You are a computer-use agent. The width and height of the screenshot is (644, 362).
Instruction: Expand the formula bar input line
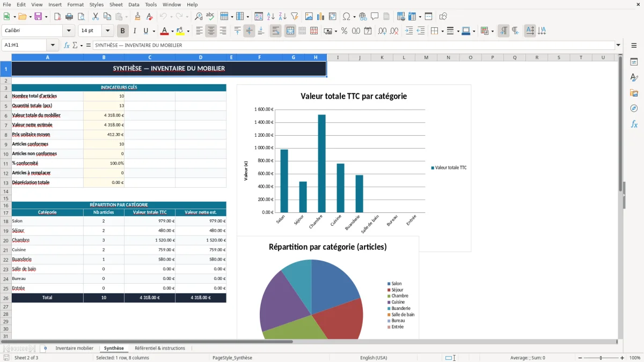pyautogui.click(x=618, y=45)
